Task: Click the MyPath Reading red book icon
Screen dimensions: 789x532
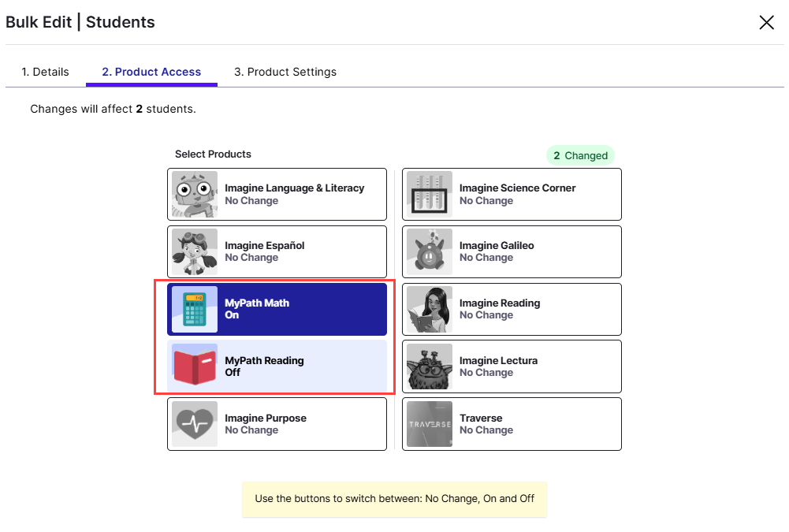Action: click(194, 366)
